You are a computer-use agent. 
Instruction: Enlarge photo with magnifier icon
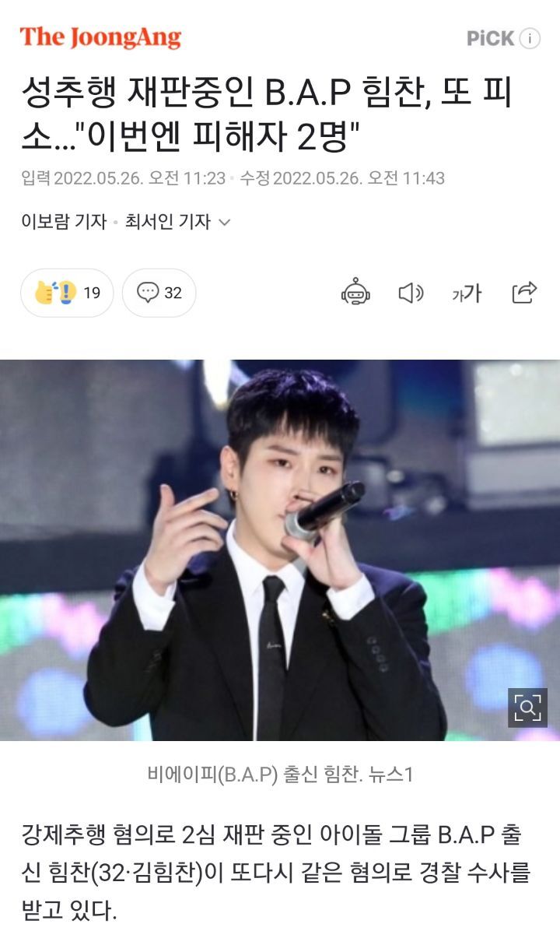pyautogui.click(x=527, y=708)
